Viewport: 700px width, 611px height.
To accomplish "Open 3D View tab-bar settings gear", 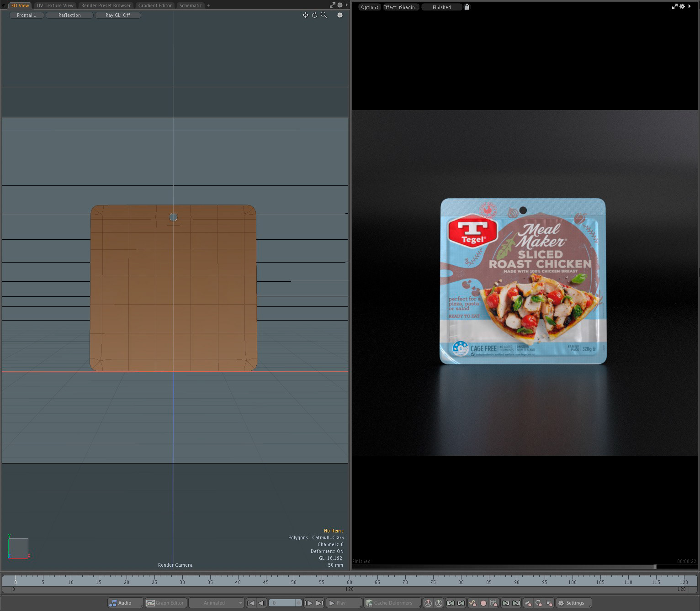I will point(339,5).
